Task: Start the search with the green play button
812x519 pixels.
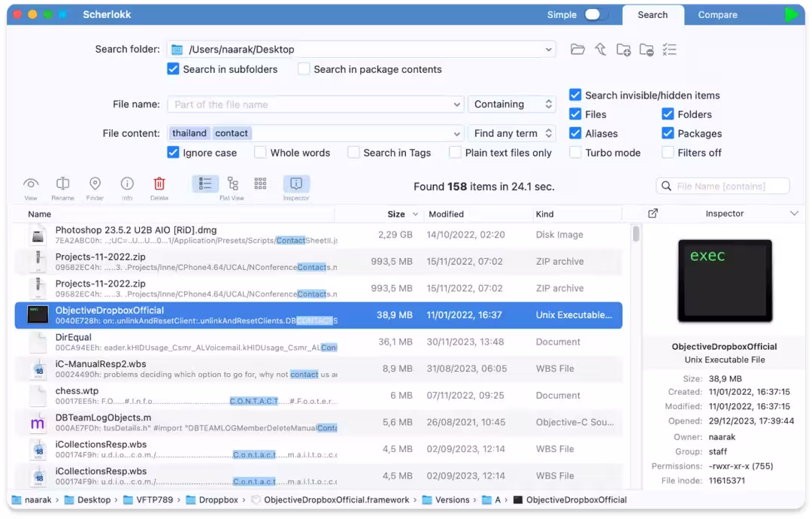Action: coord(791,14)
